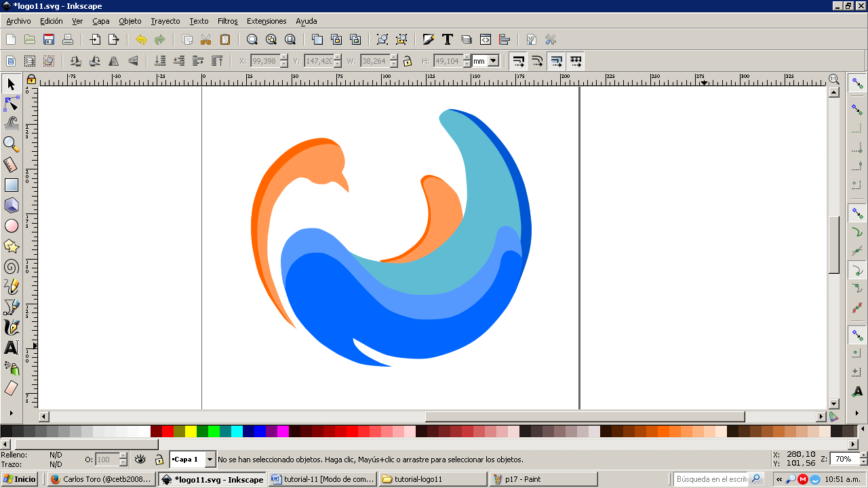Image resolution: width=868 pixels, height=488 pixels.
Task: Select the Tweak tool
Action: coord(11,123)
